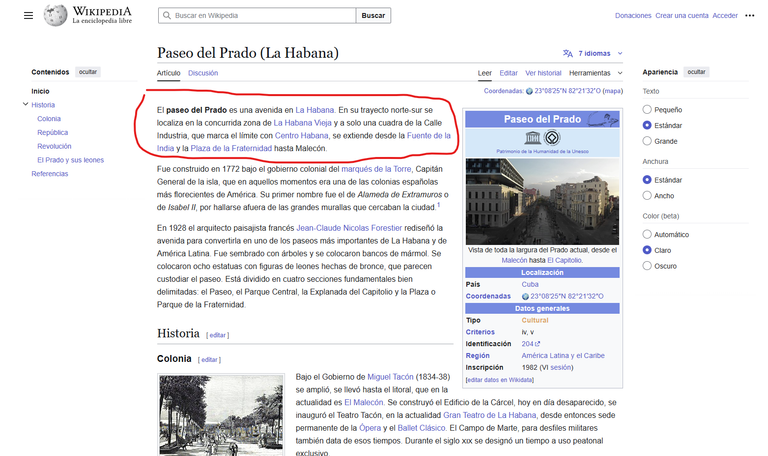Click the Wikipedia globe logo
Viewport: 768px width, 456px height.
coord(55,15)
